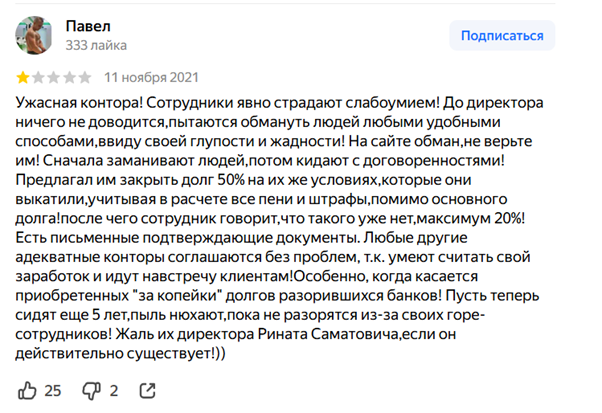Click the third rating star

51,76
